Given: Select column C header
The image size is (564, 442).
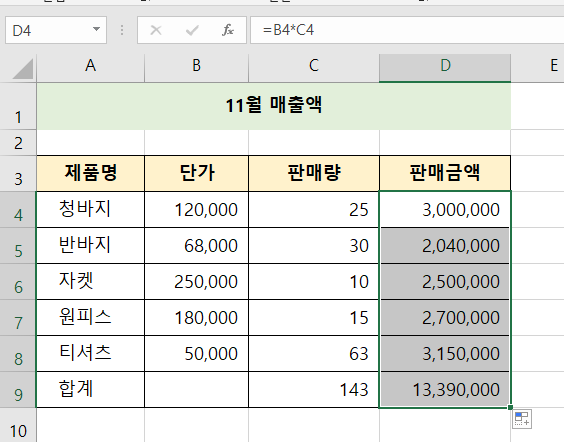Looking at the screenshot, I should 314,68.
